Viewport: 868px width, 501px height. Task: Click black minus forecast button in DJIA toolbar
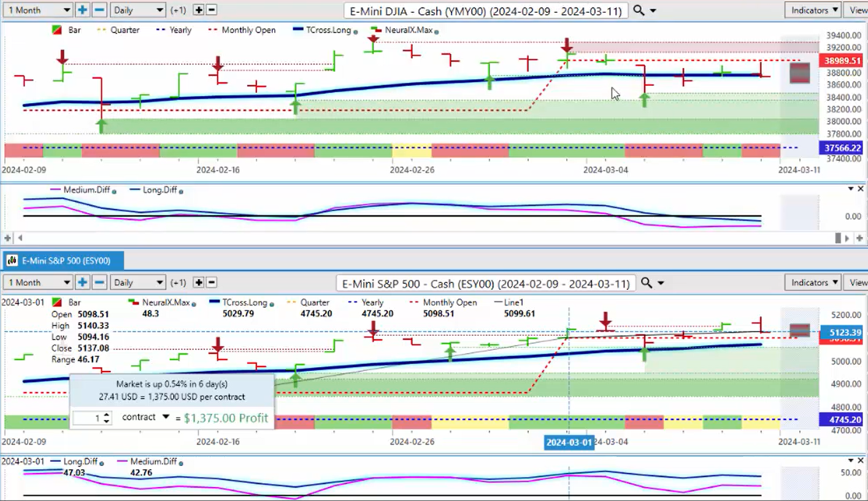point(212,10)
